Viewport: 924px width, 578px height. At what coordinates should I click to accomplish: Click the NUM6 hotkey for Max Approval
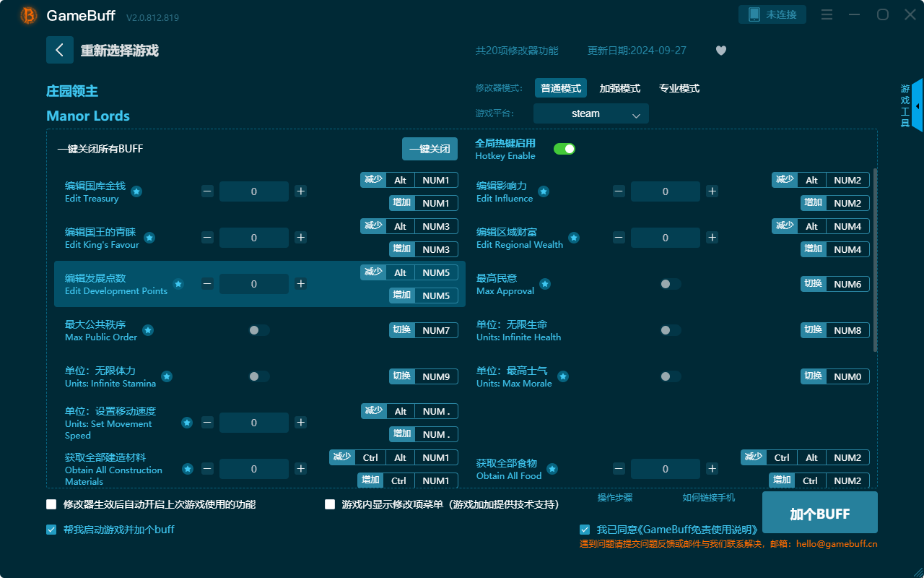(x=847, y=284)
